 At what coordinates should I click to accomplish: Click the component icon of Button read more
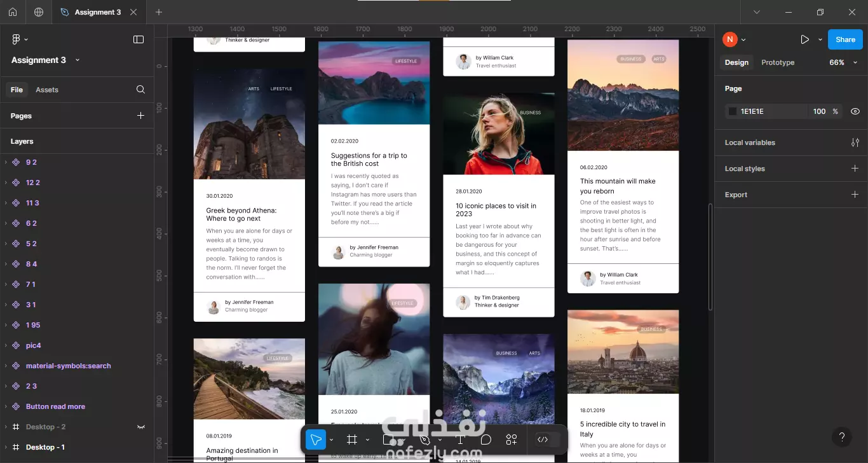pos(17,406)
